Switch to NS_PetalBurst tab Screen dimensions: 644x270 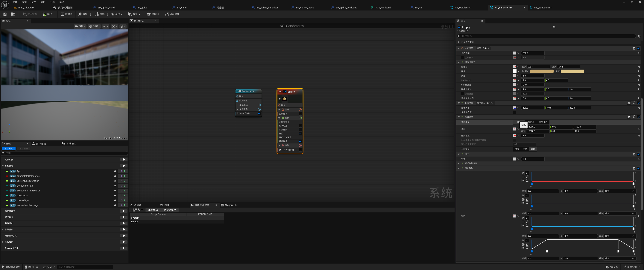click(462, 7)
